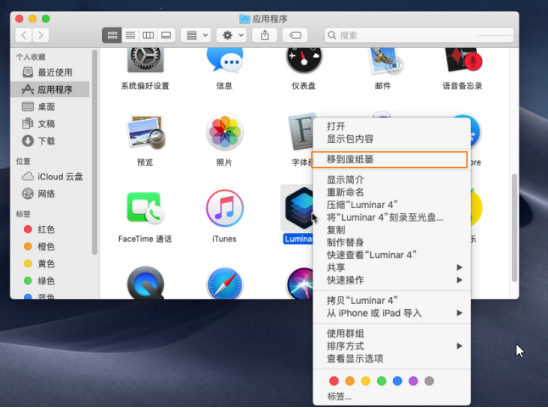Select the iTunes app icon

[x=224, y=208]
